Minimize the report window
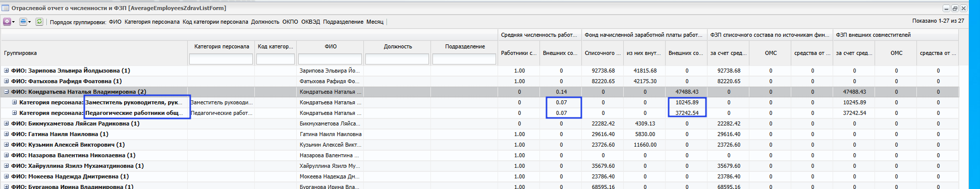980x189 pixels. pyautogui.click(x=947, y=9)
